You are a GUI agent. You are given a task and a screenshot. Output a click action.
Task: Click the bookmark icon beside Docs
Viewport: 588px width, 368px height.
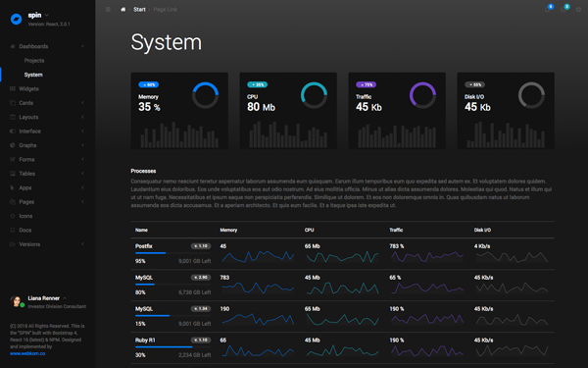[x=13, y=231]
